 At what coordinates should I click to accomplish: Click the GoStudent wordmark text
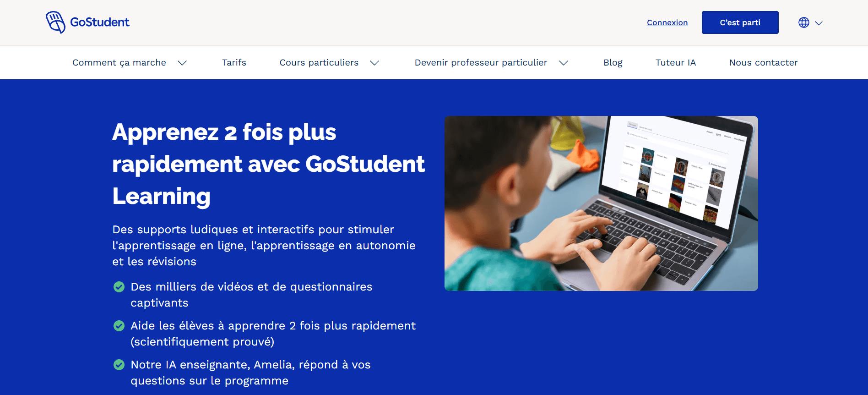point(100,22)
